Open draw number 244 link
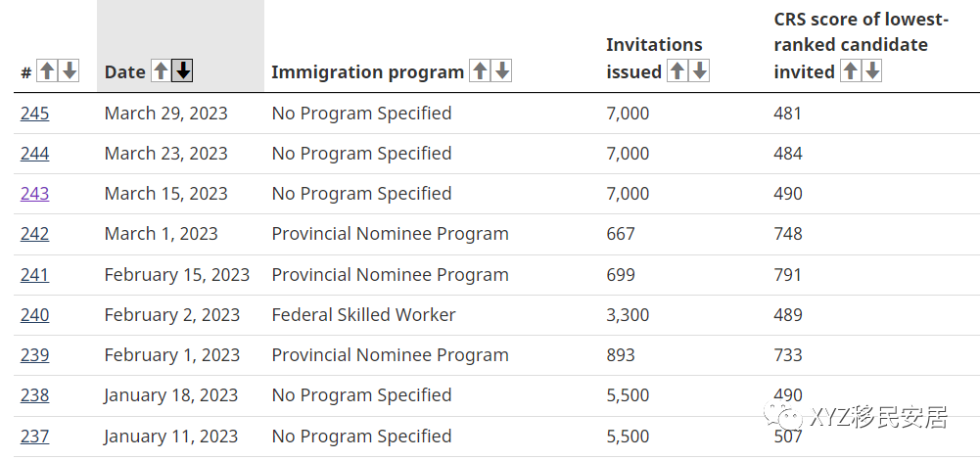980x460 pixels. pos(34,154)
